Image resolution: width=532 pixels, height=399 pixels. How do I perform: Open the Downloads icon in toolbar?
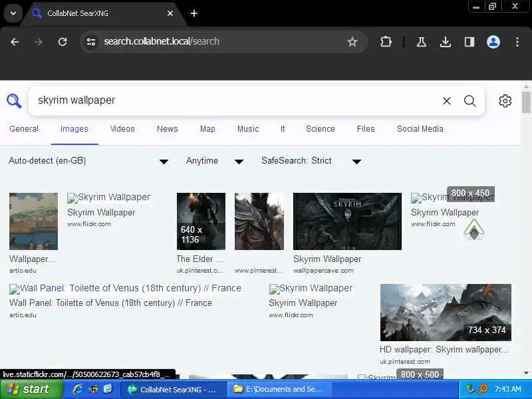(x=445, y=42)
